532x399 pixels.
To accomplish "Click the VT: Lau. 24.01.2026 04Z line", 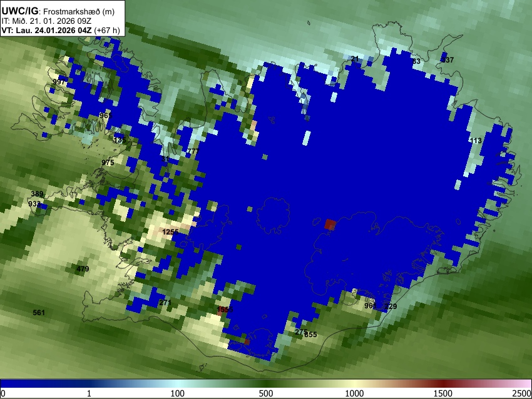I will (60, 30).
